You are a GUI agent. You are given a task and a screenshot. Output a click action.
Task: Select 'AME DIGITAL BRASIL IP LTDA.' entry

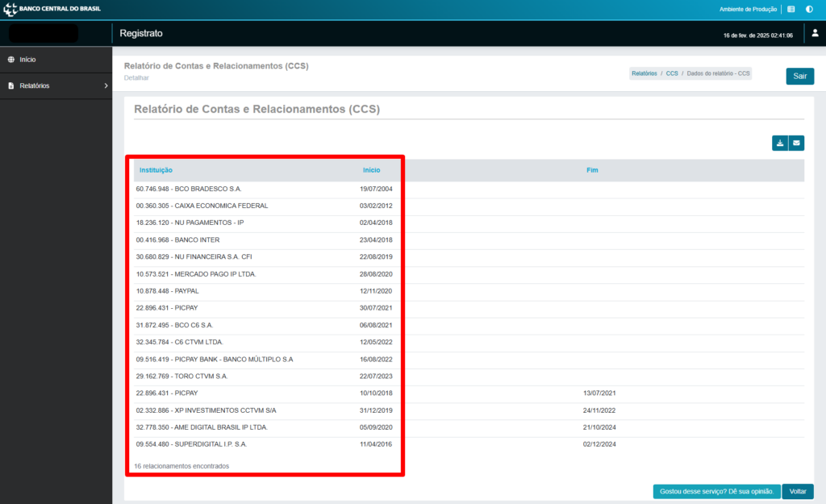click(x=202, y=427)
